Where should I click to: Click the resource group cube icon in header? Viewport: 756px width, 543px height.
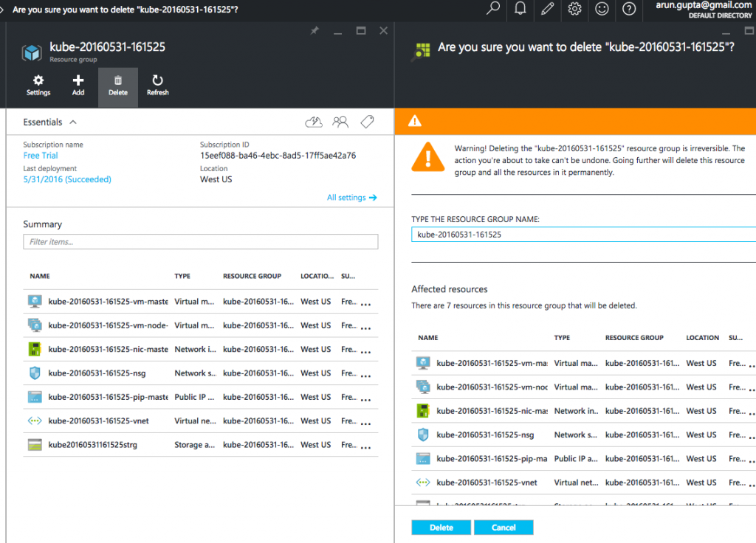pyautogui.click(x=32, y=52)
